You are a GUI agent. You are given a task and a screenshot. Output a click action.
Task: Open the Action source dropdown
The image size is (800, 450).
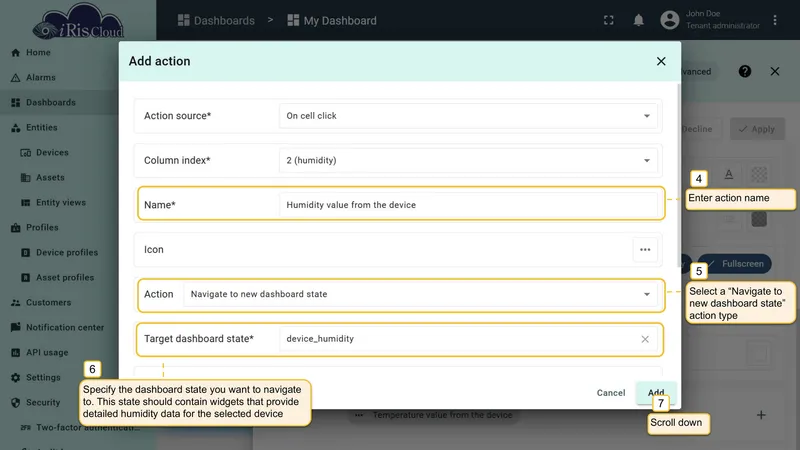[468, 116]
